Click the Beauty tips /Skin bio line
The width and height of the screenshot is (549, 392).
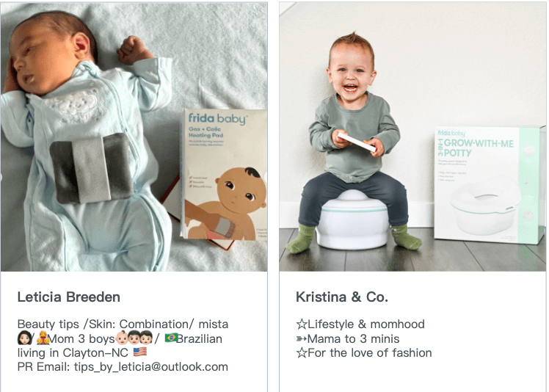point(123,324)
